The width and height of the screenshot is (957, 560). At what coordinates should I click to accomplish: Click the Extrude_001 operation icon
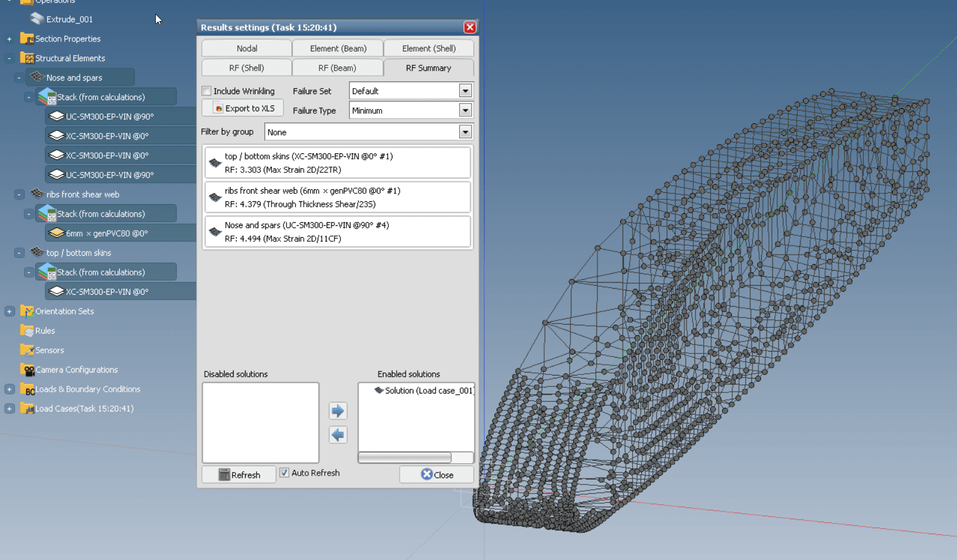pos(37,19)
